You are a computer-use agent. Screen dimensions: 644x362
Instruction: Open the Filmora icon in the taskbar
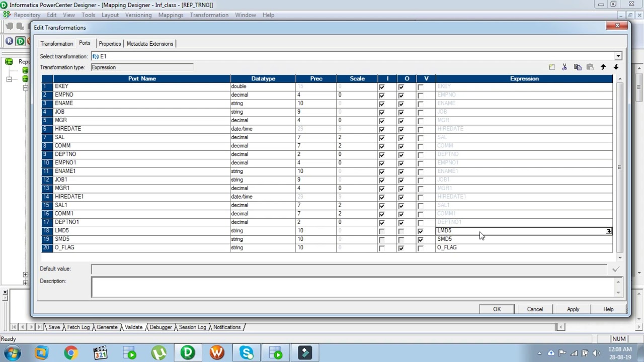click(305, 353)
